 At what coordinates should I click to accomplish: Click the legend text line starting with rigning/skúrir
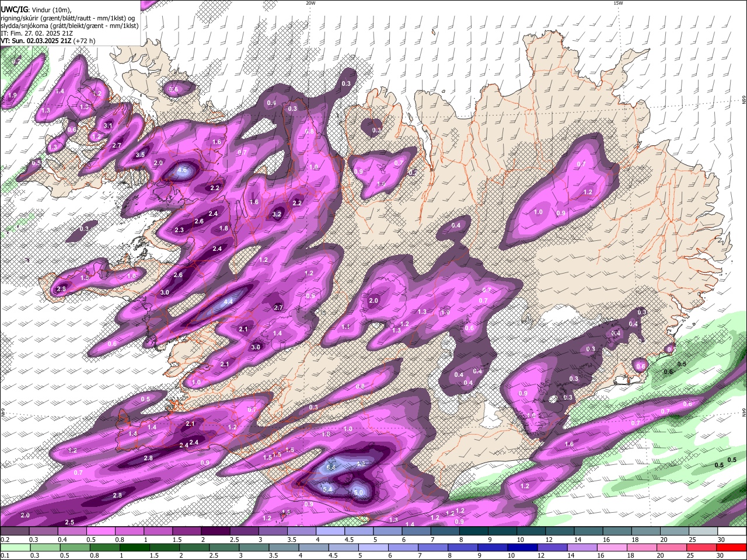(x=68, y=17)
